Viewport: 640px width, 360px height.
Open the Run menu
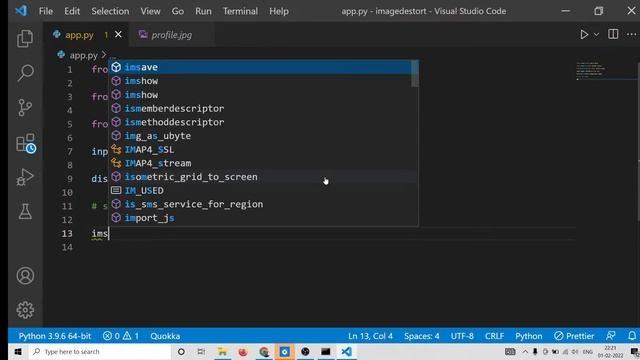pos(203,11)
